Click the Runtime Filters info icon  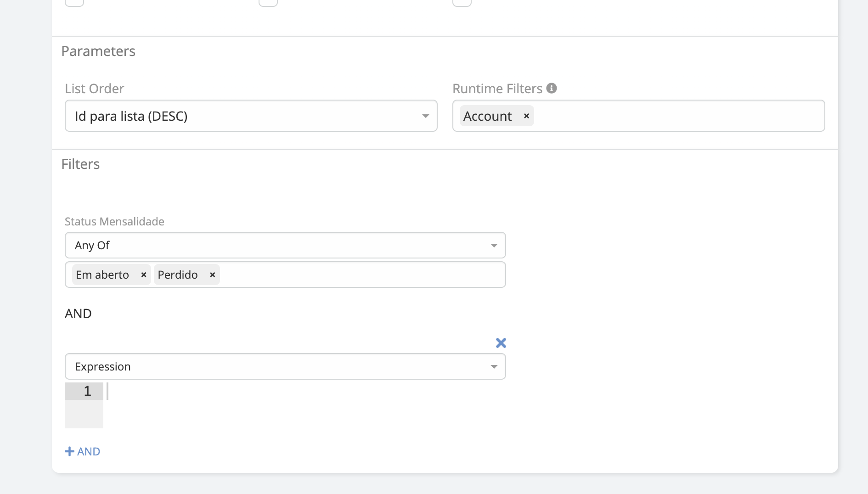pos(552,88)
